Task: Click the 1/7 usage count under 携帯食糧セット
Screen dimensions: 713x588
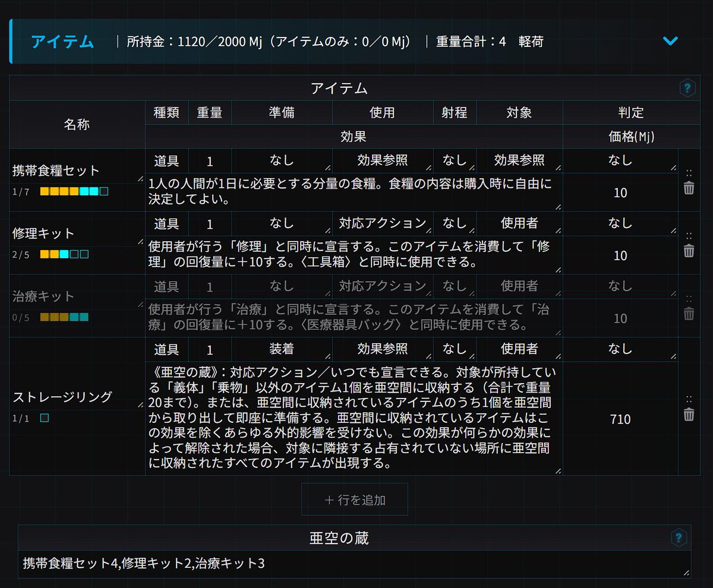Action: [x=21, y=192]
